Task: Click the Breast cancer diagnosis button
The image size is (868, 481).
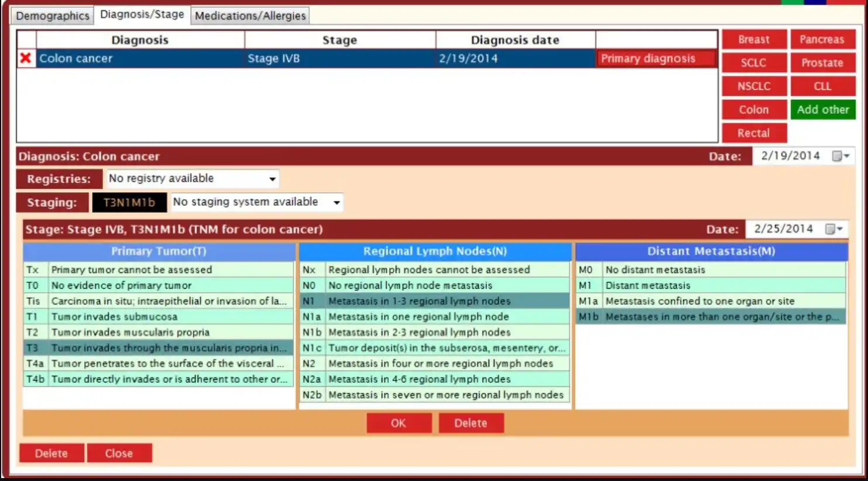Action: (753, 39)
